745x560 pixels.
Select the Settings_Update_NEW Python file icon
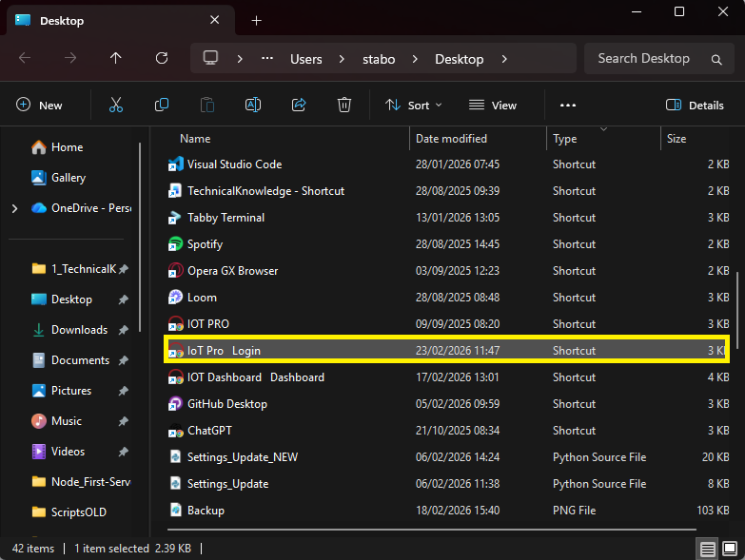[x=176, y=457]
